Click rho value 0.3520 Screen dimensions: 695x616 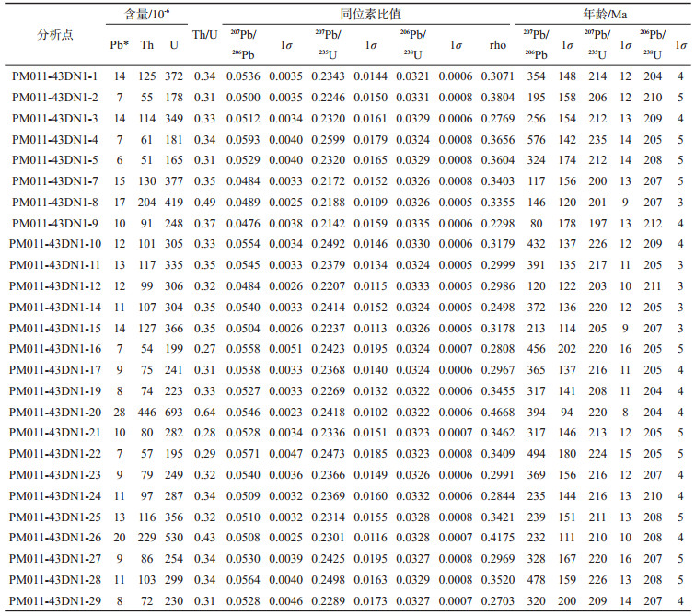(x=498, y=580)
